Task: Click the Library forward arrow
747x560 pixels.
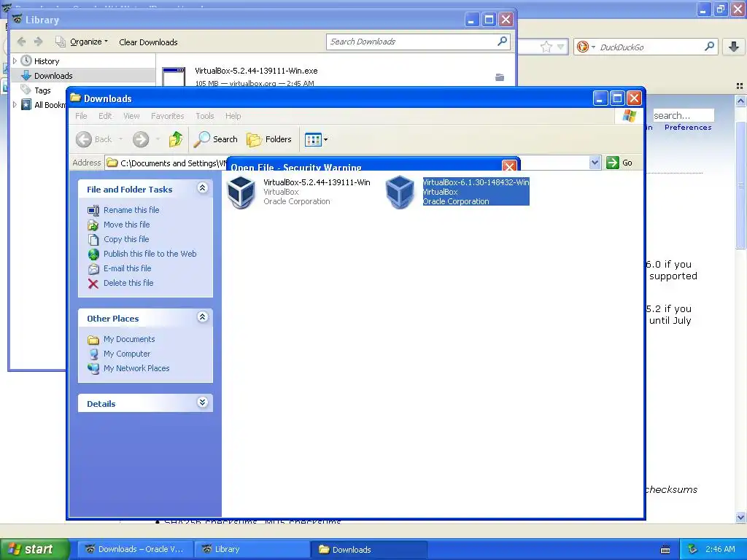Action: [39, 42]
